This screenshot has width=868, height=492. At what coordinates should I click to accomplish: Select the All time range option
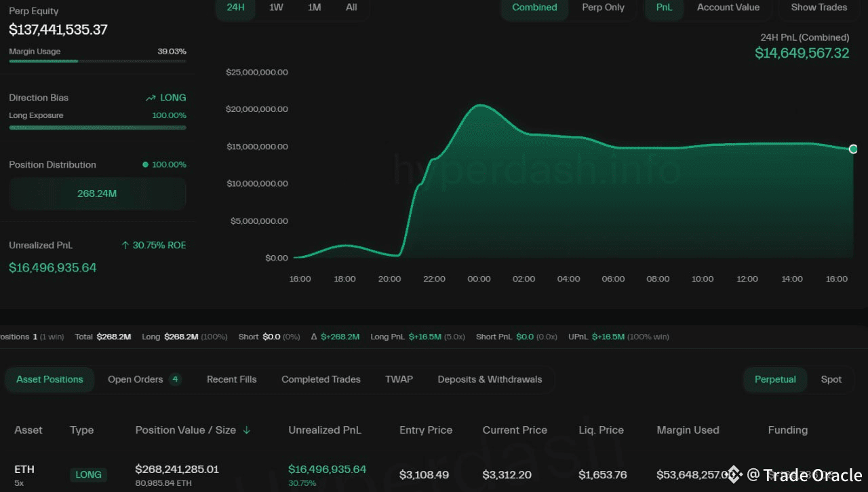(x=351, y=7)
